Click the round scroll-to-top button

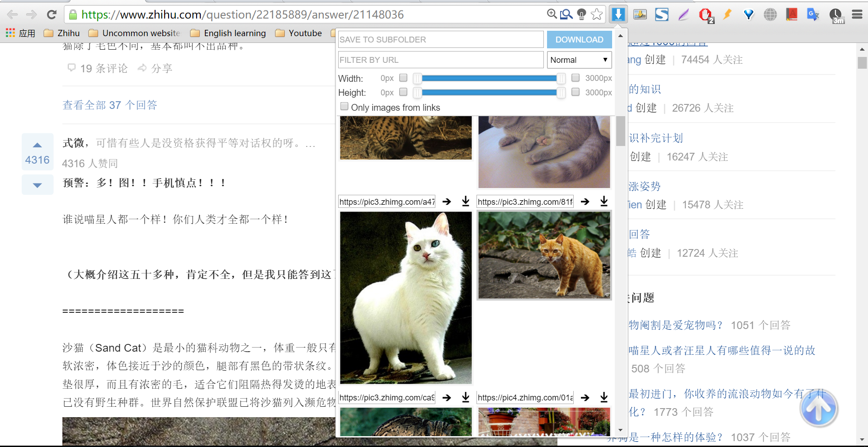(819, 408)
